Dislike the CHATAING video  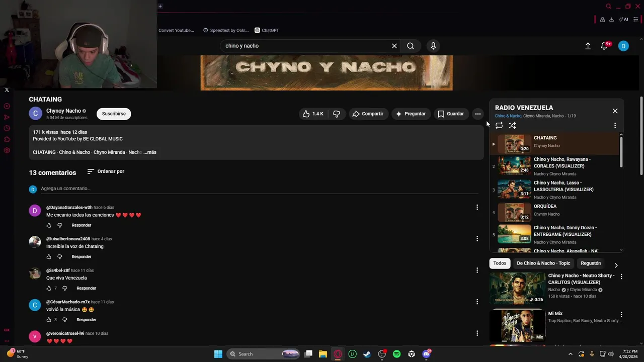pos(337,114)
